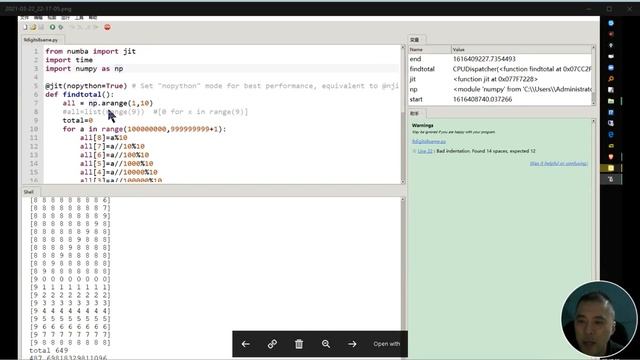Select the 'np' variable row
The width and height of the screenshot is (640, 360).
pos(500,89)
